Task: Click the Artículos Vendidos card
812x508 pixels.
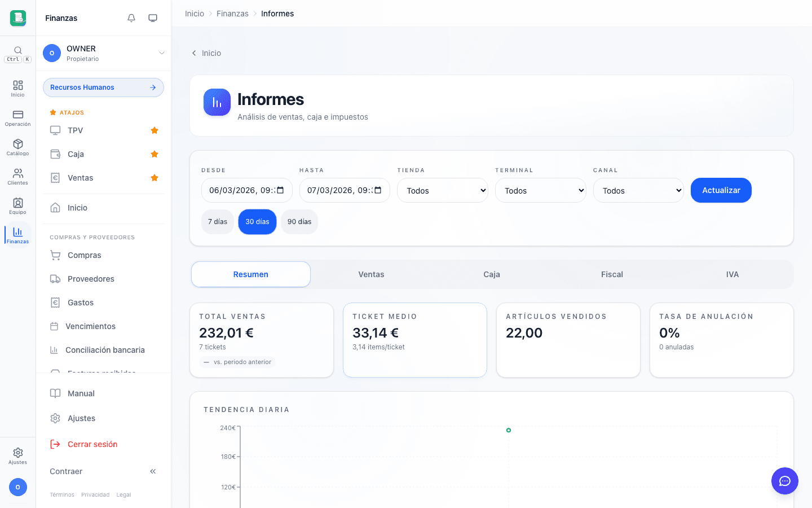Action: coord(568,340)
